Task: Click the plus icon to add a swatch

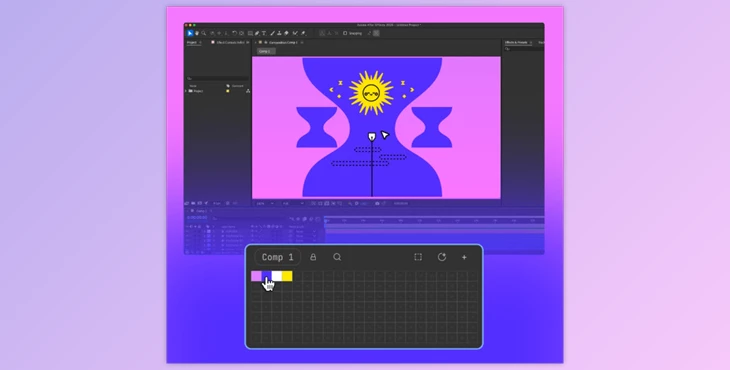Action: click(x=464, y=257)
